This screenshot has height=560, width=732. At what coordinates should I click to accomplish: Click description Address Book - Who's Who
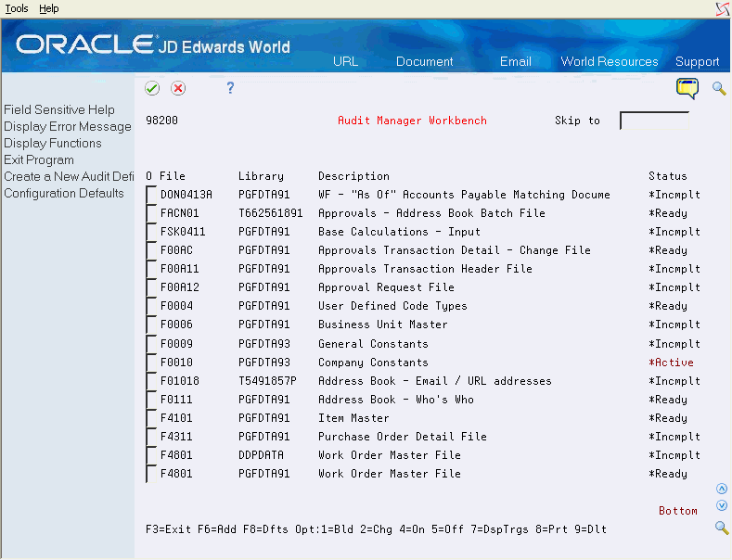point(396,400)
